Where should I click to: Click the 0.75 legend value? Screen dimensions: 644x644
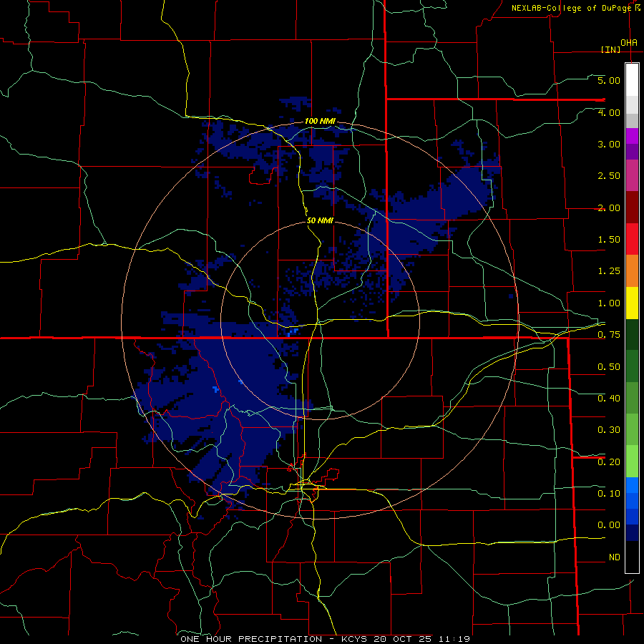[609, 335]
